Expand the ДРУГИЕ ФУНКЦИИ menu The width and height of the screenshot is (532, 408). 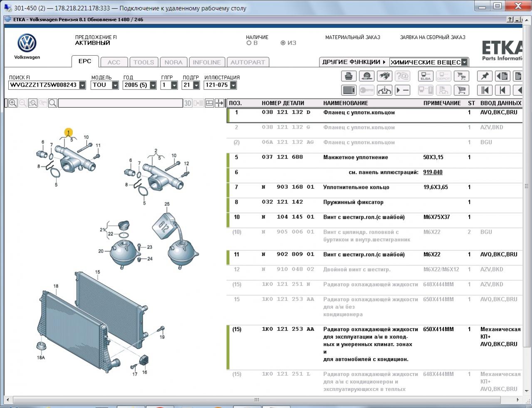coord(354,62)
